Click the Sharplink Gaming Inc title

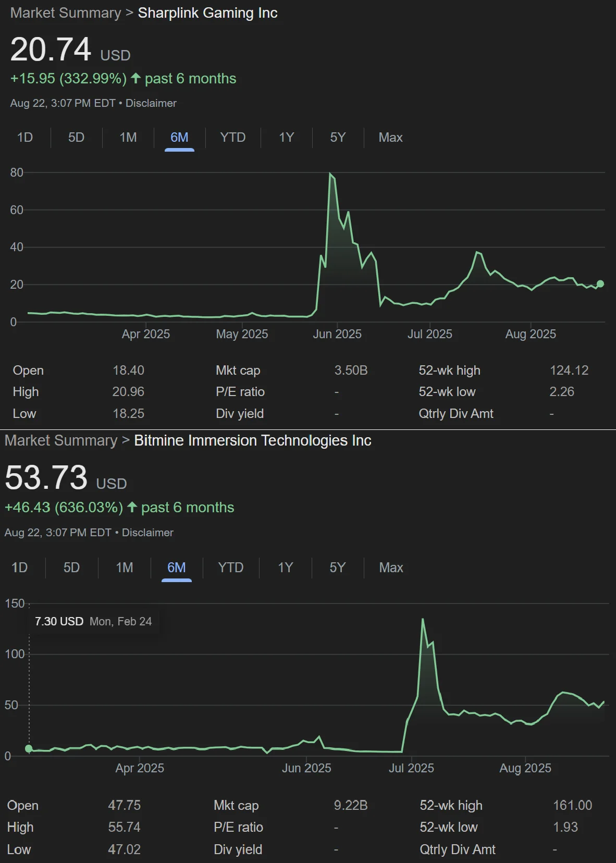click(x=207, y=13)
